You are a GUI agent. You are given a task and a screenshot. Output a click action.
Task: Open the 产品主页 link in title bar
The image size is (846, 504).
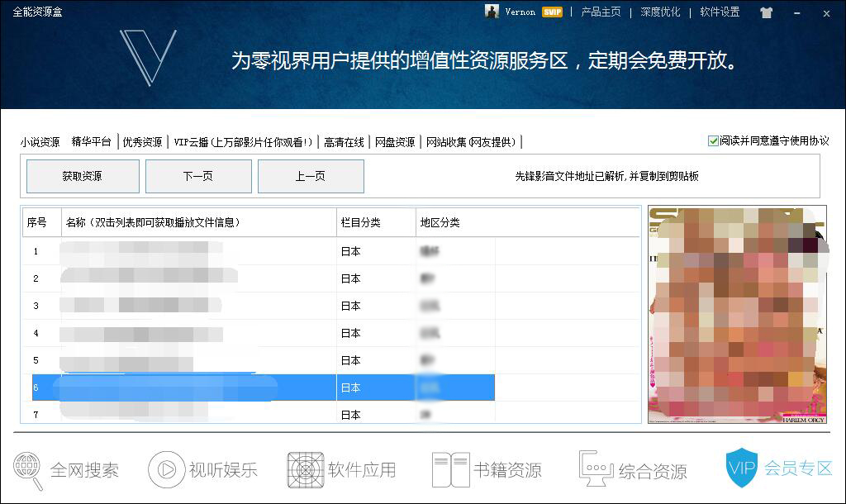point(601,12)
